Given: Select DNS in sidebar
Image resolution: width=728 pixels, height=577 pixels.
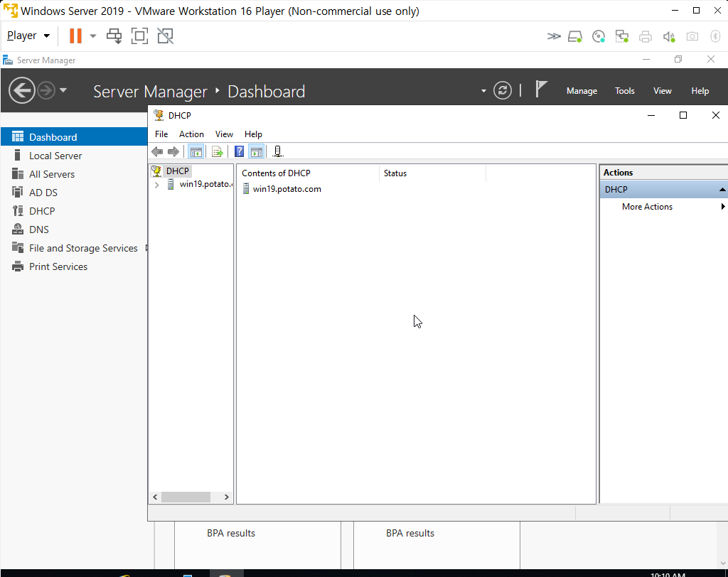Looking at the screenshot, I should pos(74,230).
